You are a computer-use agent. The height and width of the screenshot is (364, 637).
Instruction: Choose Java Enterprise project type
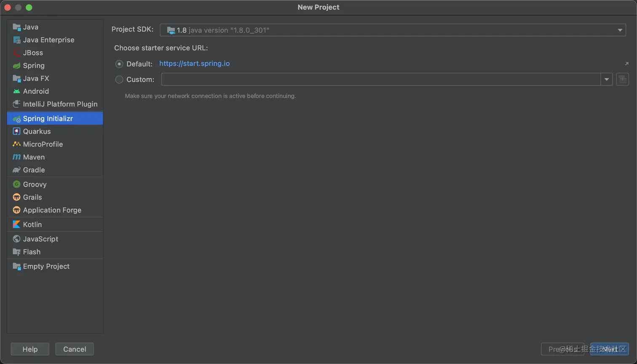pyautogui.click(x=55, y=40)
